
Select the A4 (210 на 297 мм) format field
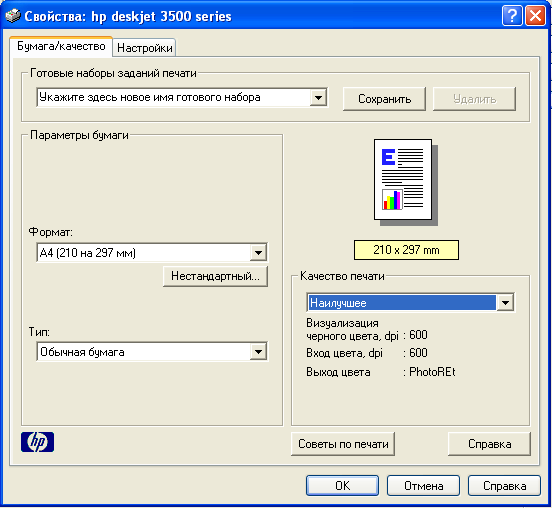[144, 252]
